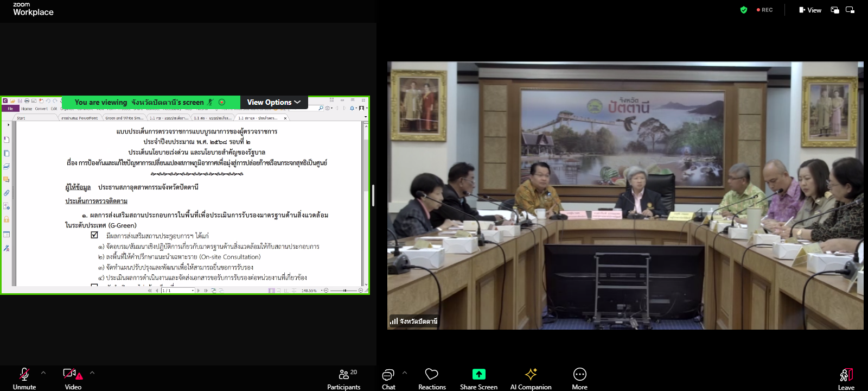The image size is (868, 391).
Task: Click the 'You are viewing' screen share banner
Action: point(139,102)
